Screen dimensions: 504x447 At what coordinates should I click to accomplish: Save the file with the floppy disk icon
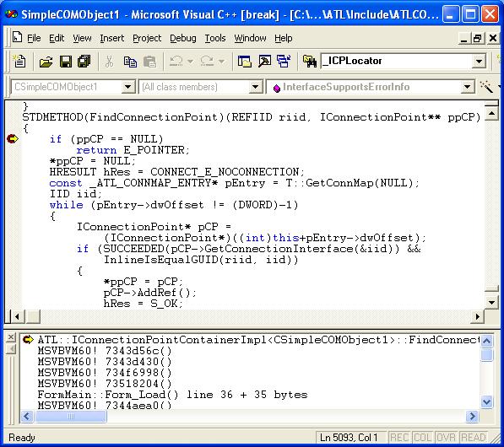[x=66, y=61]
